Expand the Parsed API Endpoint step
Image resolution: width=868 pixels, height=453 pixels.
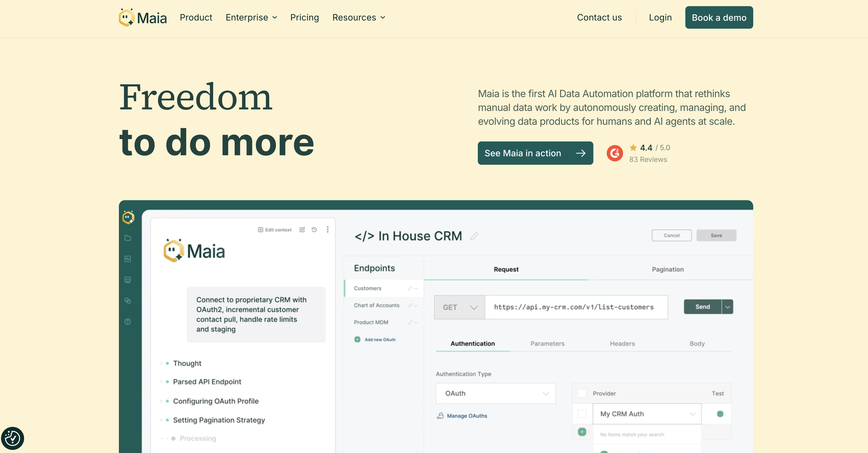coord(161,382)
